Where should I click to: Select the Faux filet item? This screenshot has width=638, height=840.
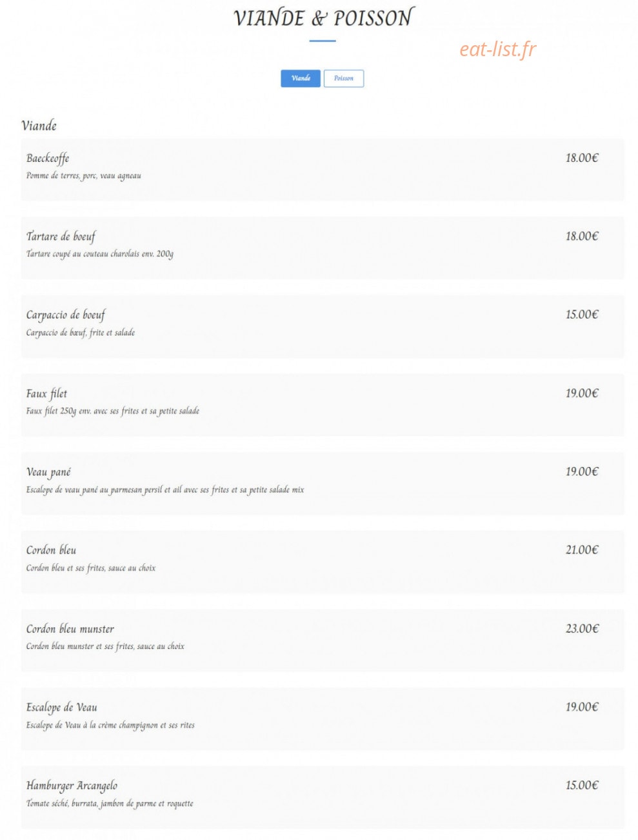tap(323, 405)
